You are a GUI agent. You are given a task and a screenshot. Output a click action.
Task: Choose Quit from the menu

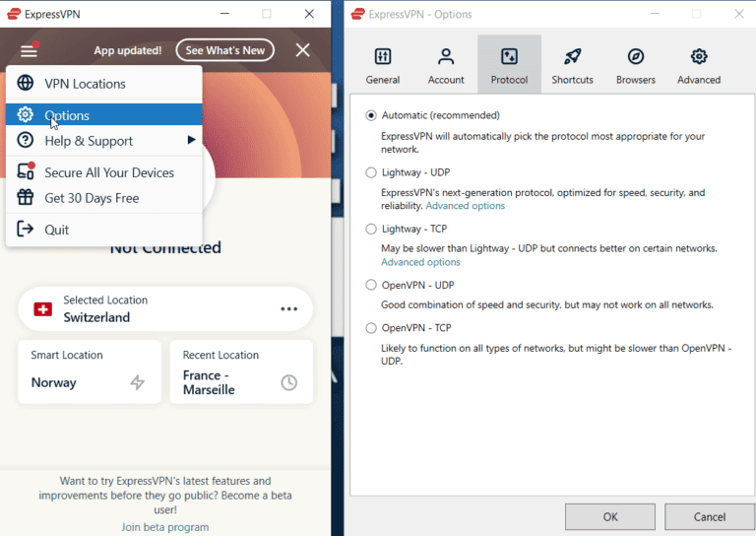tap(104, 230)
